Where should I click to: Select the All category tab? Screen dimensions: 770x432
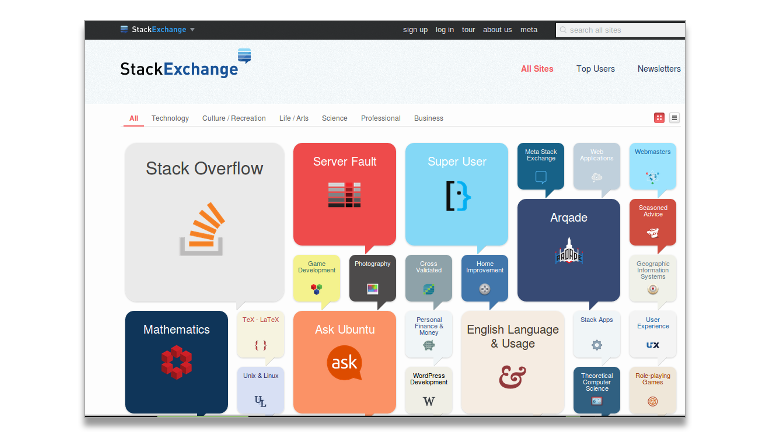coord(134,118)
